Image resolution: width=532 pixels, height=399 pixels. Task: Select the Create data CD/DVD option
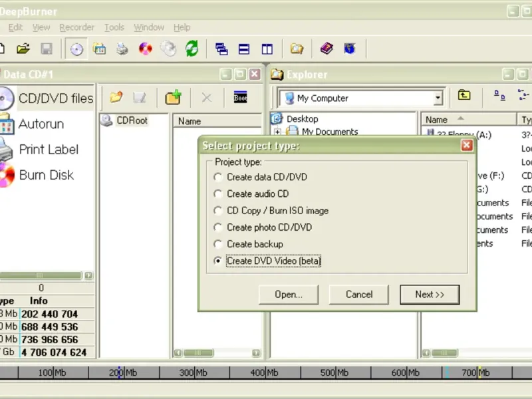(218, 177)
